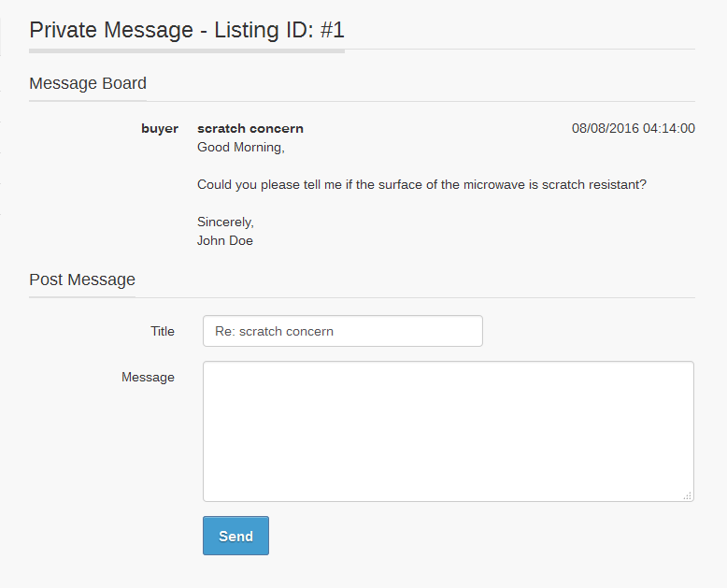727x588 pixels.
Task: Click the "buyer" sender name
Action: (160, 128)
